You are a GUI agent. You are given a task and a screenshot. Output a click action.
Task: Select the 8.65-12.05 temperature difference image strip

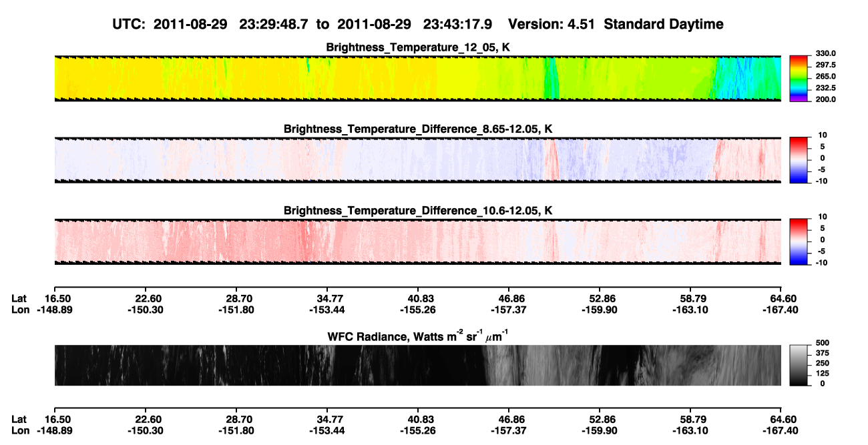417,159
